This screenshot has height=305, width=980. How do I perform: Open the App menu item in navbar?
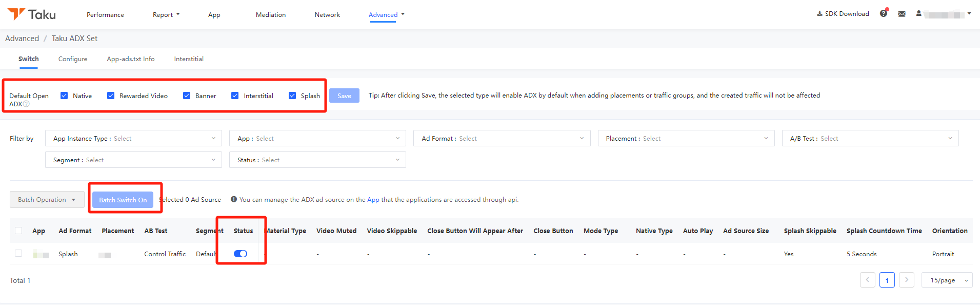(x=214, y=15)
